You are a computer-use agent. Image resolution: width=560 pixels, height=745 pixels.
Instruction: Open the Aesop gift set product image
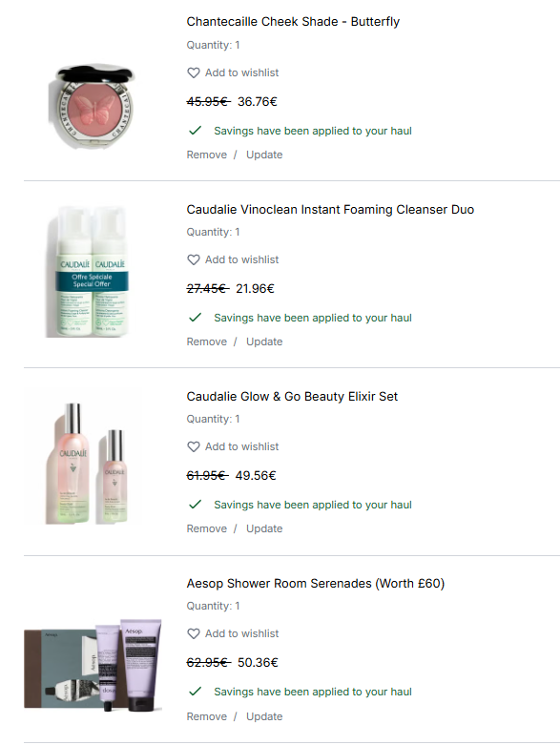click(x=93, y=665)
